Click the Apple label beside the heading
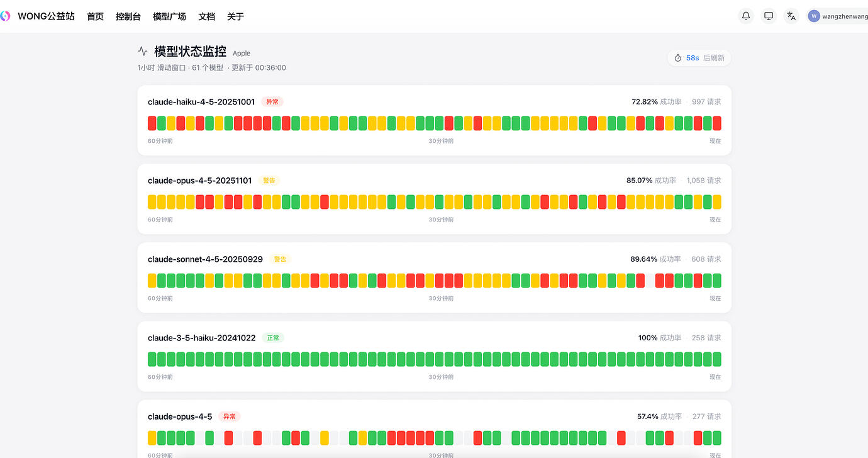The width and height of the screenshot is (868, 458). point(242,53)
